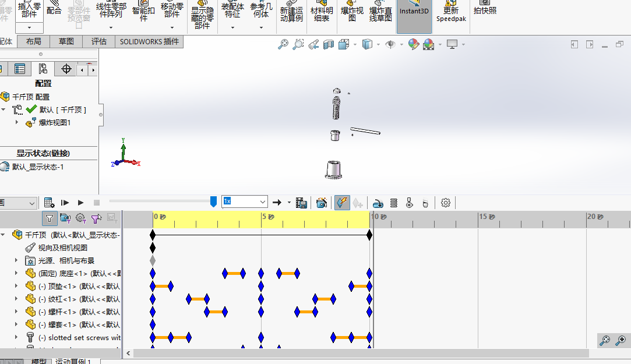Open the playback mode arrow dropdown
631x364 pixels.
(x=289, y=203)
